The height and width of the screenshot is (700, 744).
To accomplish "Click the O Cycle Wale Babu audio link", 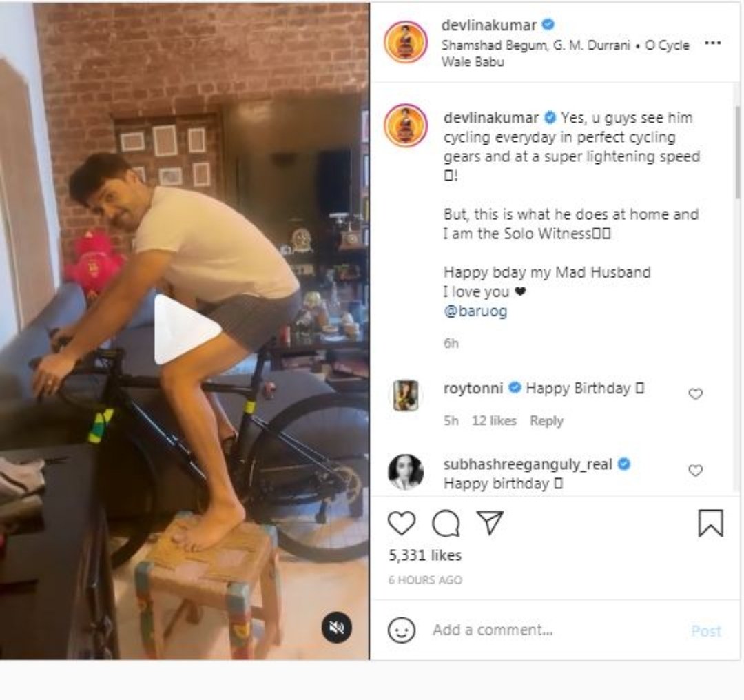I will 565,53.
